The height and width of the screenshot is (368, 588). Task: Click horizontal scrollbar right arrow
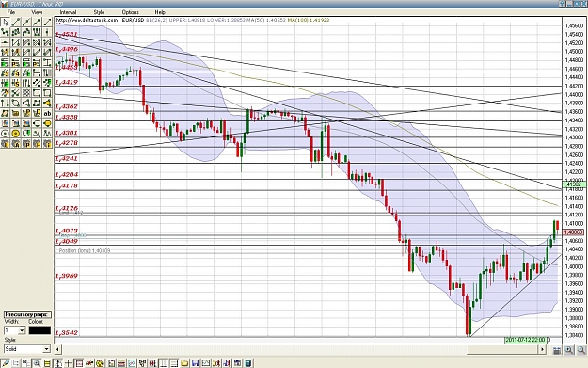pyautogui.click(x=542, y=349)
